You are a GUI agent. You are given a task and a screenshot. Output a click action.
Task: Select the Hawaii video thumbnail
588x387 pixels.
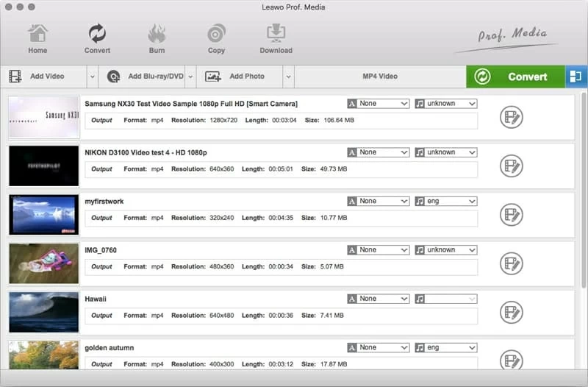[44, 313]
